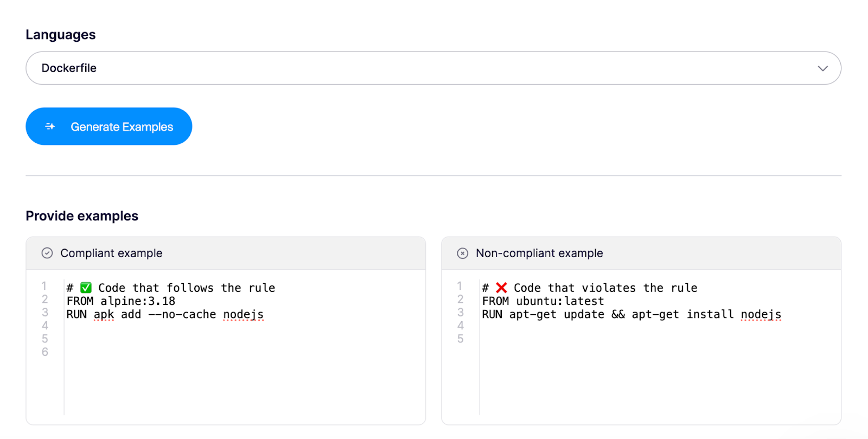Image resolution: width=868 pixels, height=439 pixels.
Task: Click the chevron arrow of Languages dropdown
Action: (x=823, y=68)
